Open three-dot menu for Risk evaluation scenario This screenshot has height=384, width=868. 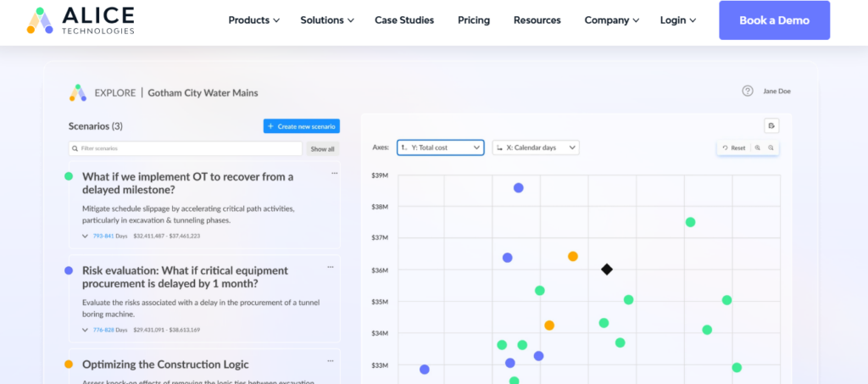click(x=331, y=267)
